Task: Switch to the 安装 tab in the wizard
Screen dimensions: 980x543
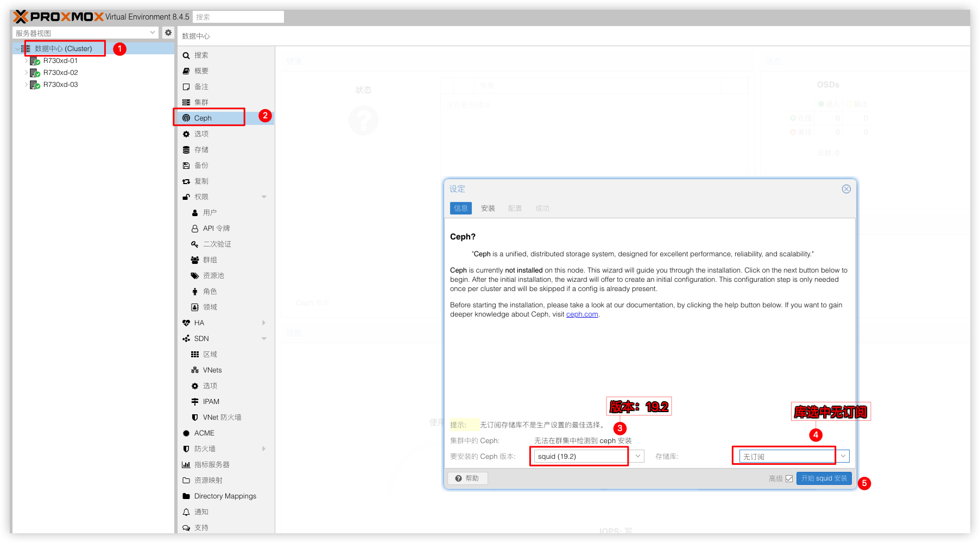Action: pos(488,208)
